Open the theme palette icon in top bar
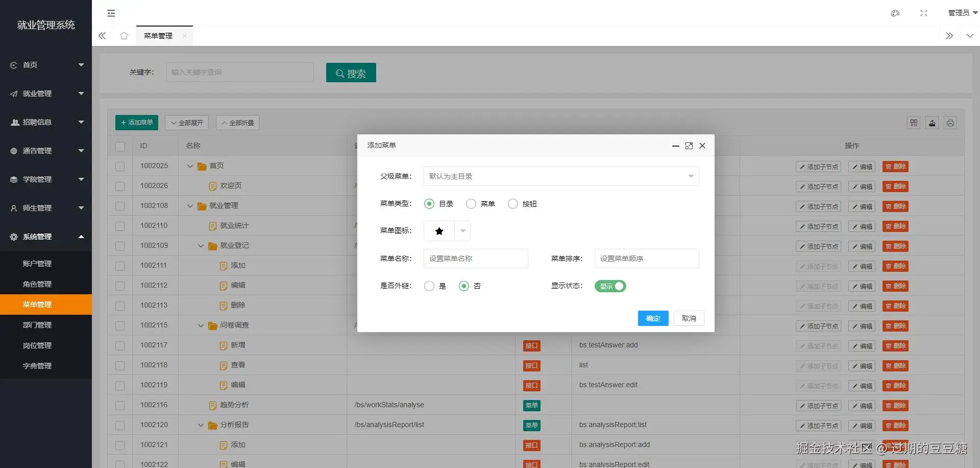The height and width of the screenshot is (468, 980). (895, 13)
